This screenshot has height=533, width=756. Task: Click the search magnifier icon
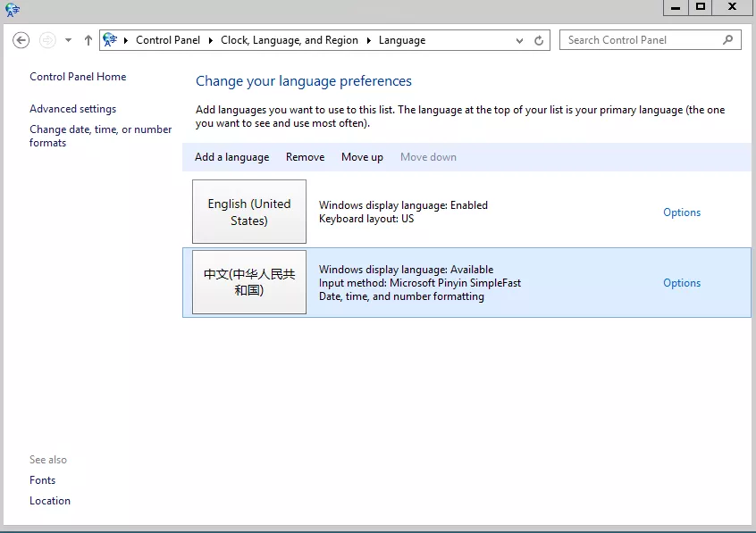(728, 40)
